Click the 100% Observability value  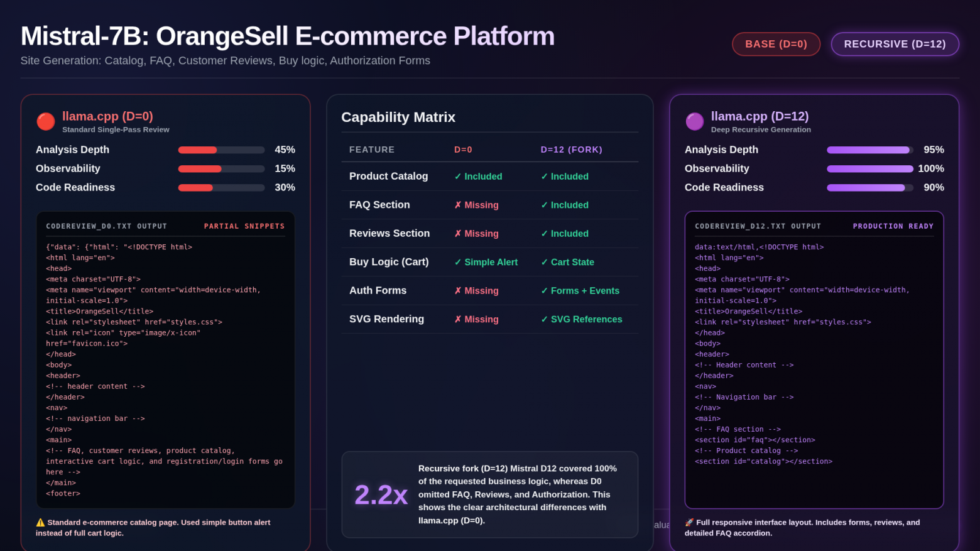pyautogui.click(x=931, y=168)
